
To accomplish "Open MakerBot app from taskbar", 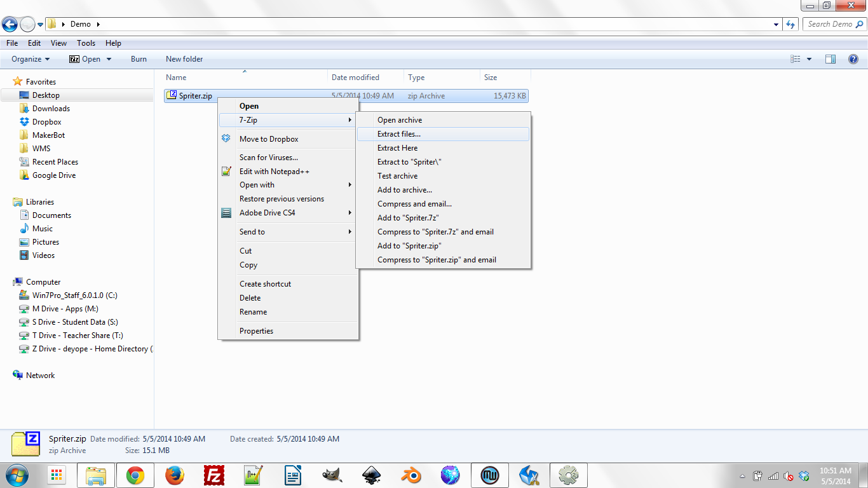I will tap(489, 475).
